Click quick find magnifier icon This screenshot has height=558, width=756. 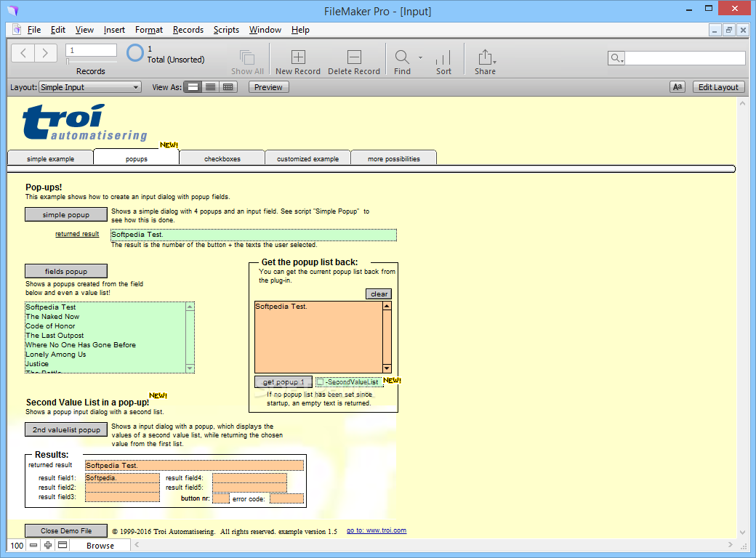coord(616,58)
